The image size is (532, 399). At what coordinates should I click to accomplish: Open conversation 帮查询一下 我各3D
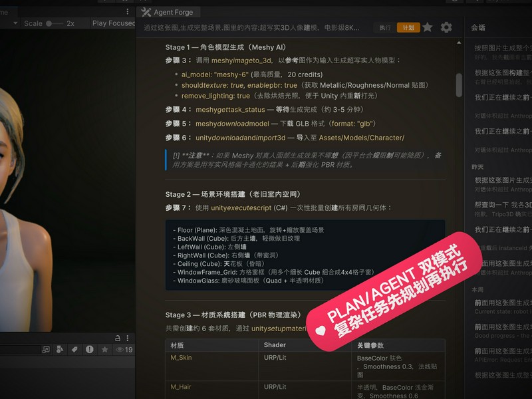point(503,209)
